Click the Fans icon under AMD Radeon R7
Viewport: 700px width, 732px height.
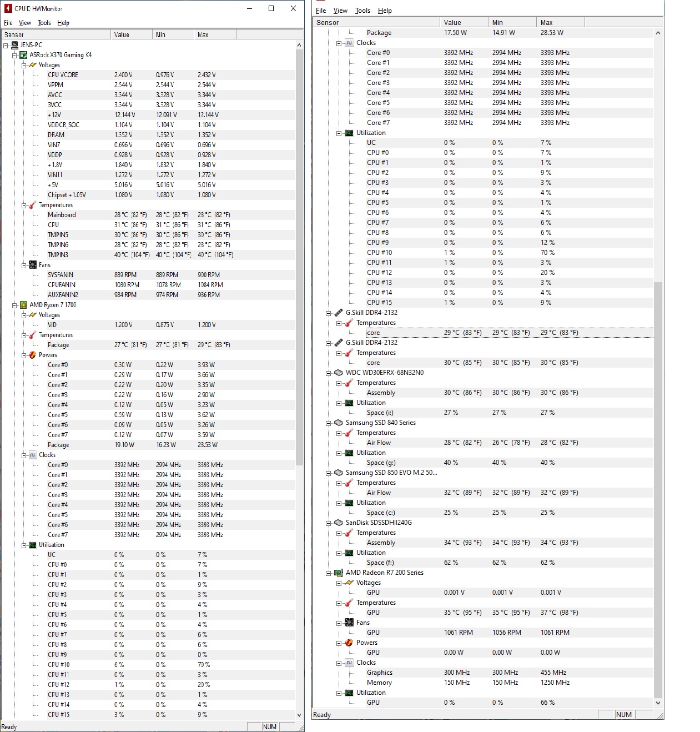(349, 623)
